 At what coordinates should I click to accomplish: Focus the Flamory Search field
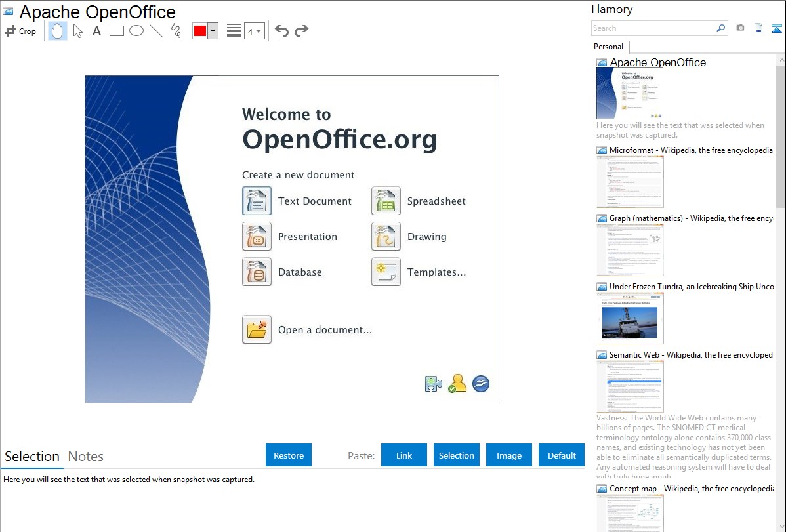[653, 28]
